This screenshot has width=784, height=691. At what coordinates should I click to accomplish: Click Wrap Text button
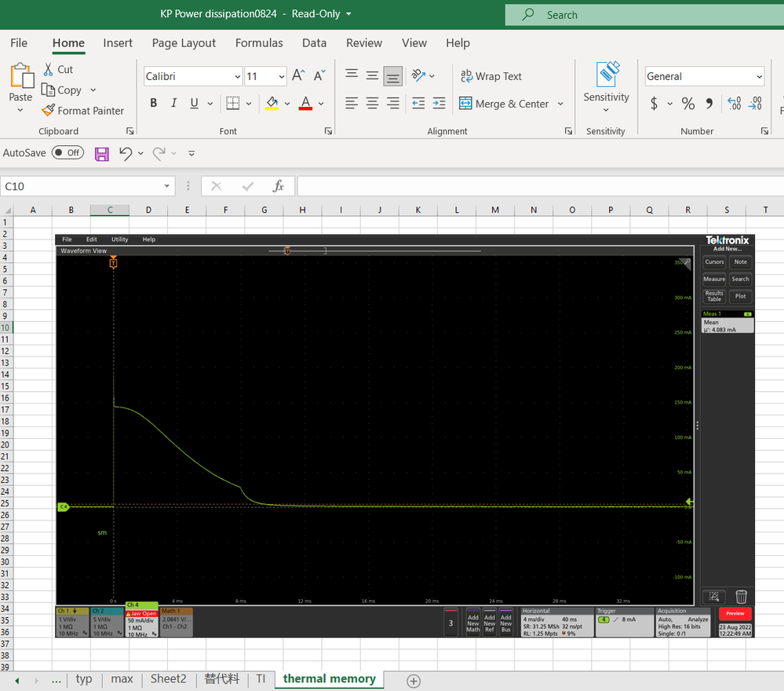pos(491,76)
